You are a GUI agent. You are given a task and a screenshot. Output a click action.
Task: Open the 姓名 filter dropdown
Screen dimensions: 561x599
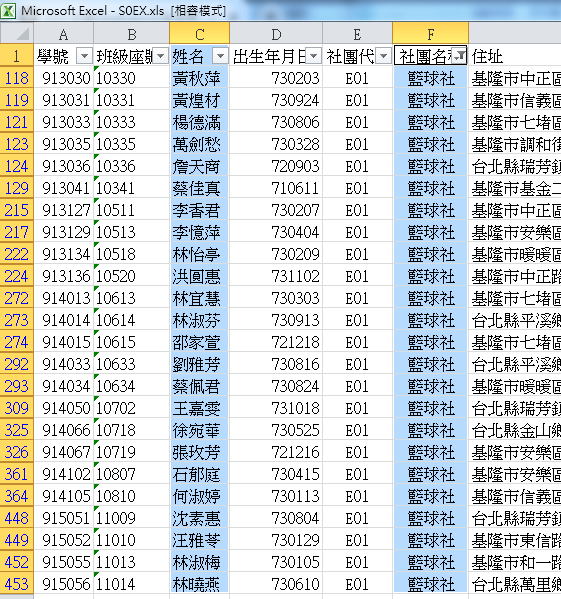pos(220,57)
